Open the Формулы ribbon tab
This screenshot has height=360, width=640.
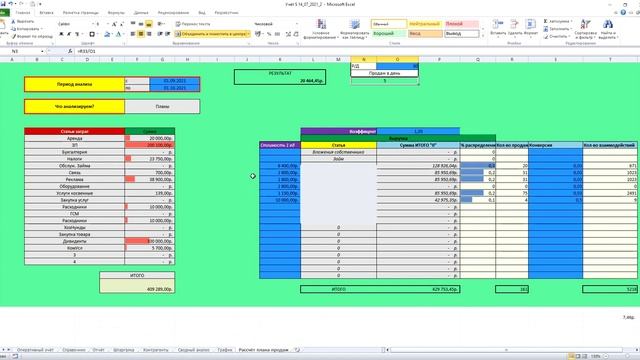coord(116,13)
